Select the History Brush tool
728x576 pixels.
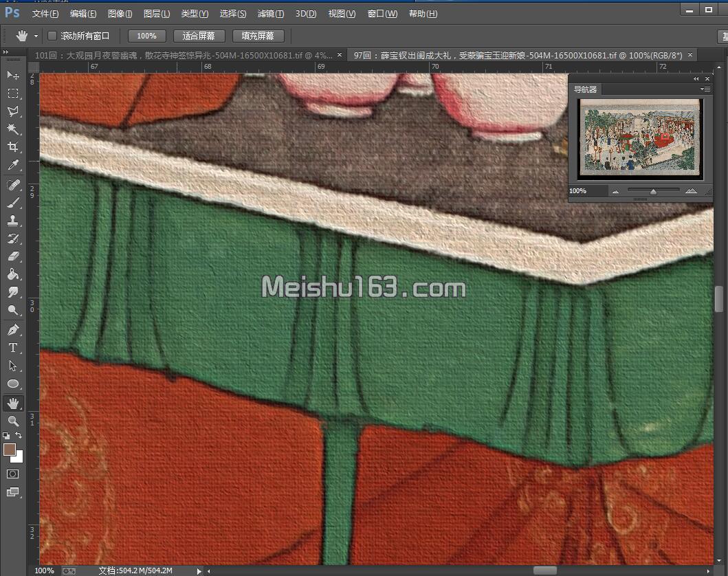[x=13, y=239]
